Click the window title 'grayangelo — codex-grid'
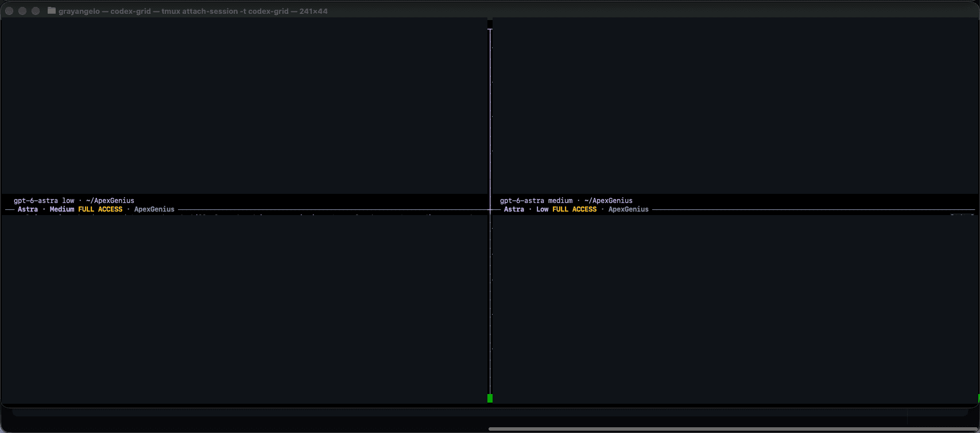980x433 pixels. coord(104,11)
